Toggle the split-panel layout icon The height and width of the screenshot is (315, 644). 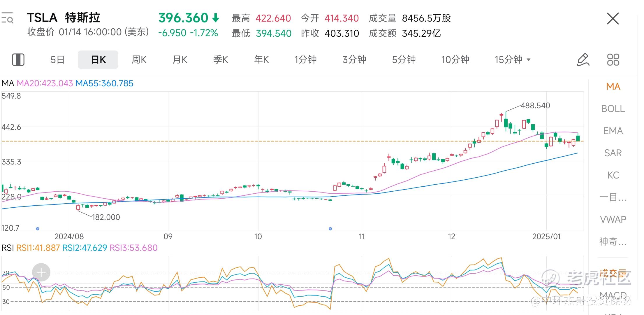(x=18, y=60)
